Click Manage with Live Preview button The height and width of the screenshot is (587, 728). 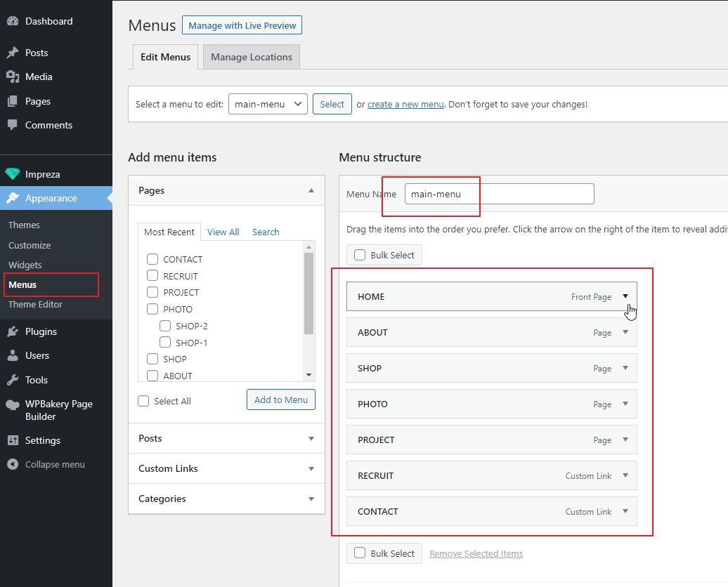[x=242, y=25]
